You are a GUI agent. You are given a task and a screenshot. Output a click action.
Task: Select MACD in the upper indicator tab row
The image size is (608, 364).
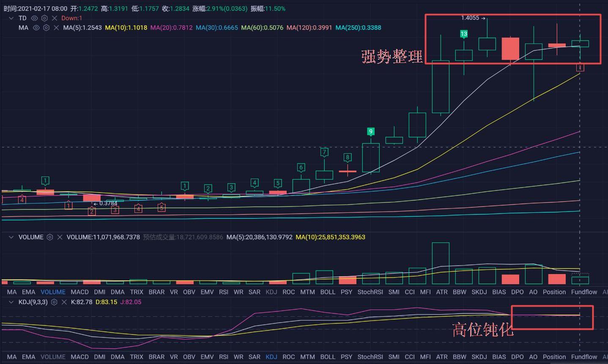(79, 292)
